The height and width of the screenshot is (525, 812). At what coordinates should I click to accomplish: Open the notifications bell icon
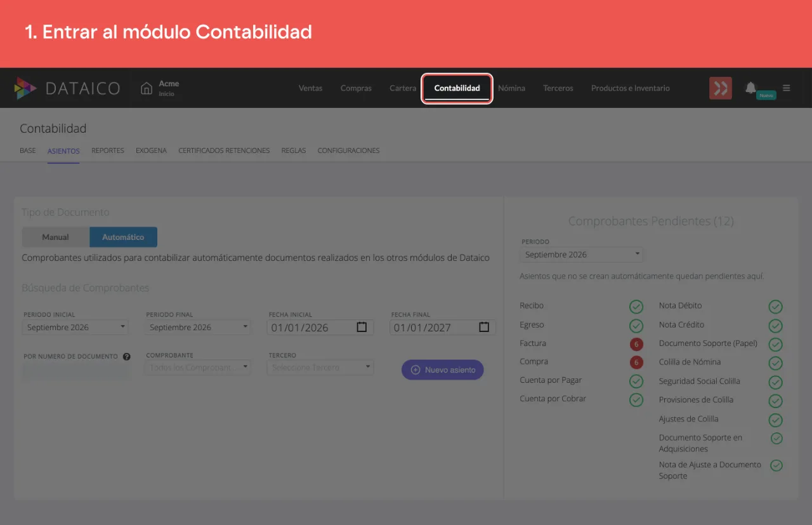click(750, 88)
